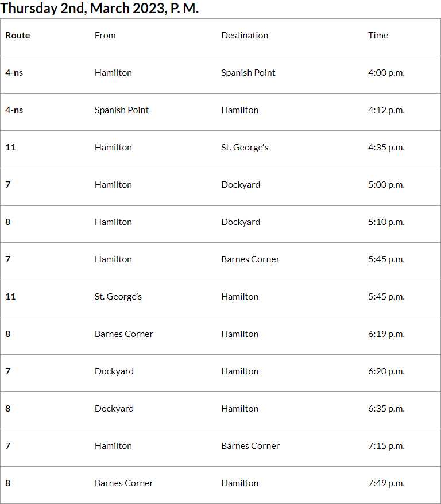Click the Destination column header
Viewport: 441px width, 504px height.
[x=245, y=36]
